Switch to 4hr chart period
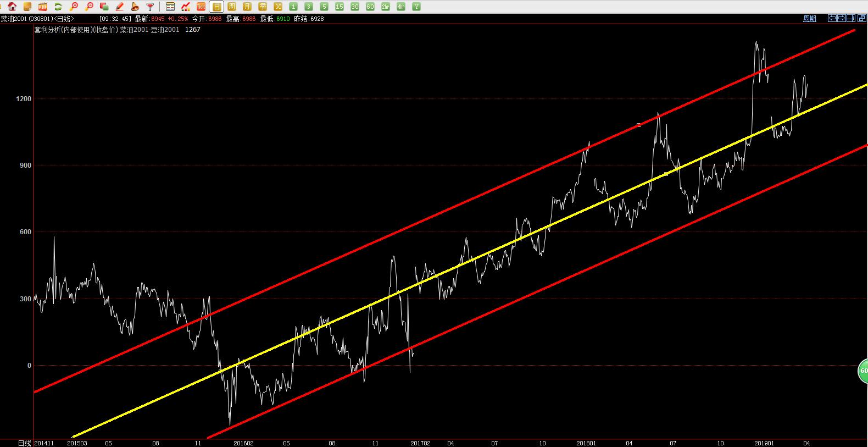The height and width of the screenshot is (447, 868). click(401, 7)
